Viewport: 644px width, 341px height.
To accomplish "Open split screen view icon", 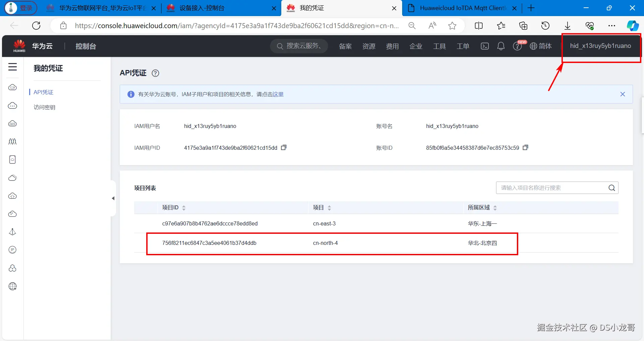I will (479, 25).
